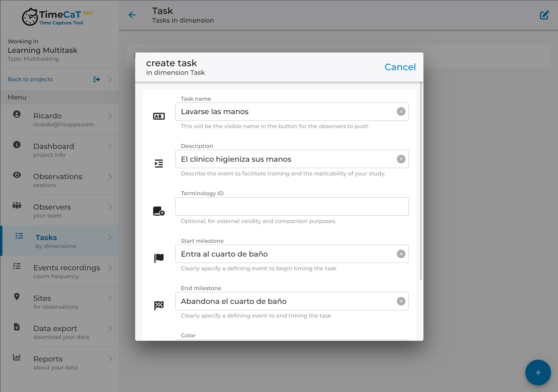Clear the End milestone field
This screenshot has width=558, height=392.
401,301
